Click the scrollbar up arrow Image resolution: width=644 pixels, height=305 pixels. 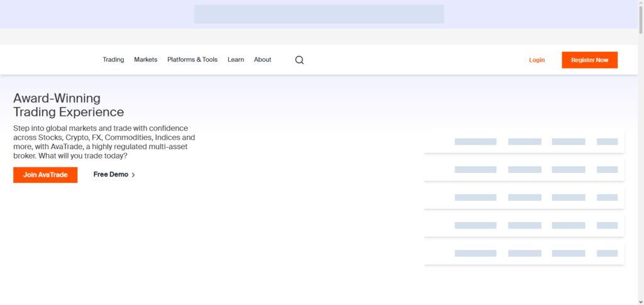click(641, 3)
